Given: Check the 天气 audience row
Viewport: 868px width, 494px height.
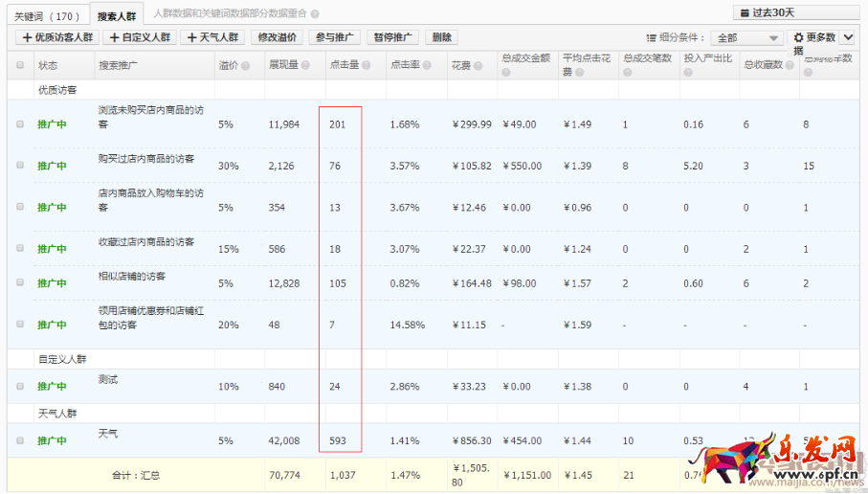Looking at the screenshot, I should coord(20,440).
